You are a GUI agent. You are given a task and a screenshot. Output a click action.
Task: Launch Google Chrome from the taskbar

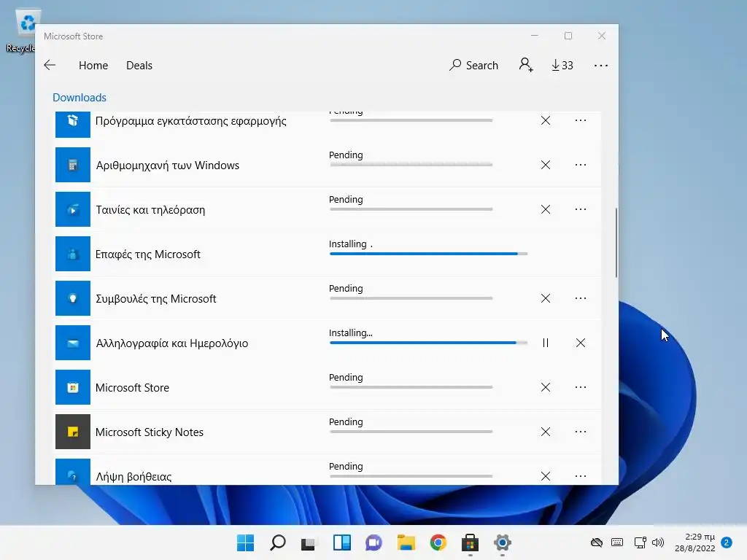(438, 542)
